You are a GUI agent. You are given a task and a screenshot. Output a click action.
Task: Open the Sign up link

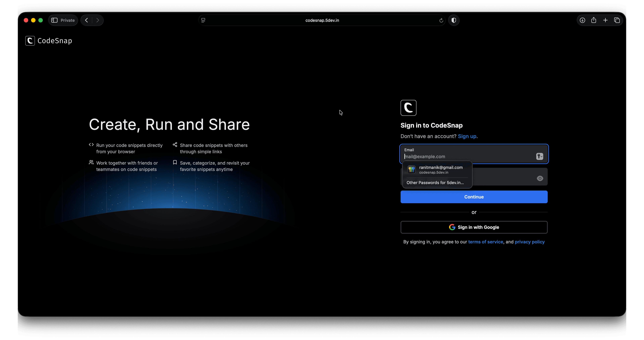click(467, 136)
